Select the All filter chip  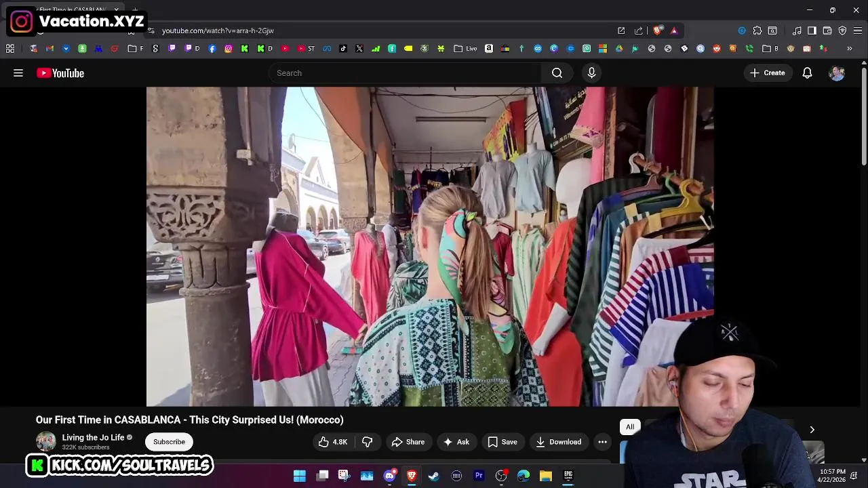[x=630, y=427]
